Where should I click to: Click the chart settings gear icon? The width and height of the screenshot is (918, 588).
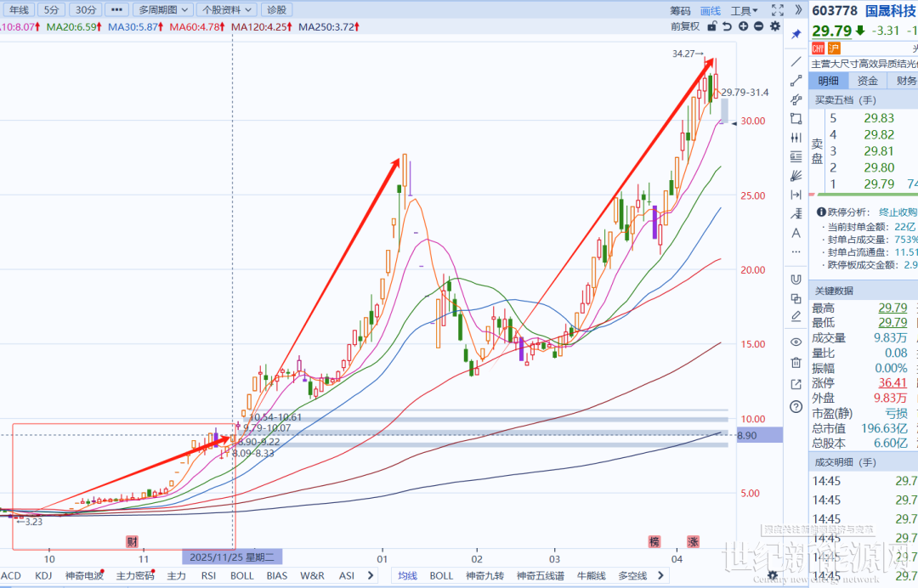click(774, 26)
